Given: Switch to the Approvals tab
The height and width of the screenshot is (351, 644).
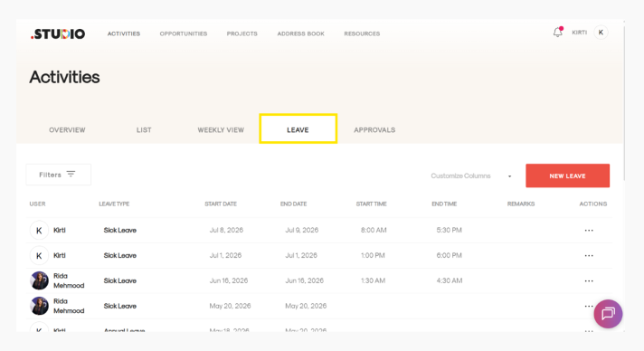Looking at the screenshot, I should coord(374,130).
